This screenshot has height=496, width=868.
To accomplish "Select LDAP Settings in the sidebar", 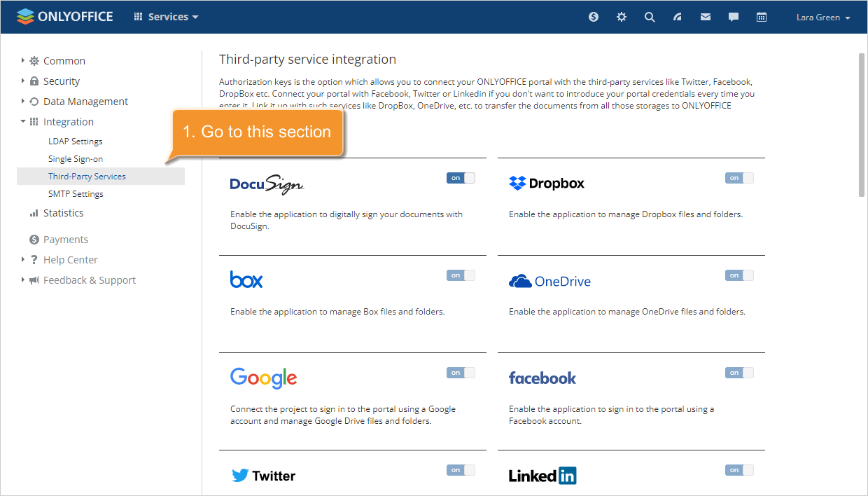I will point(75,141).
